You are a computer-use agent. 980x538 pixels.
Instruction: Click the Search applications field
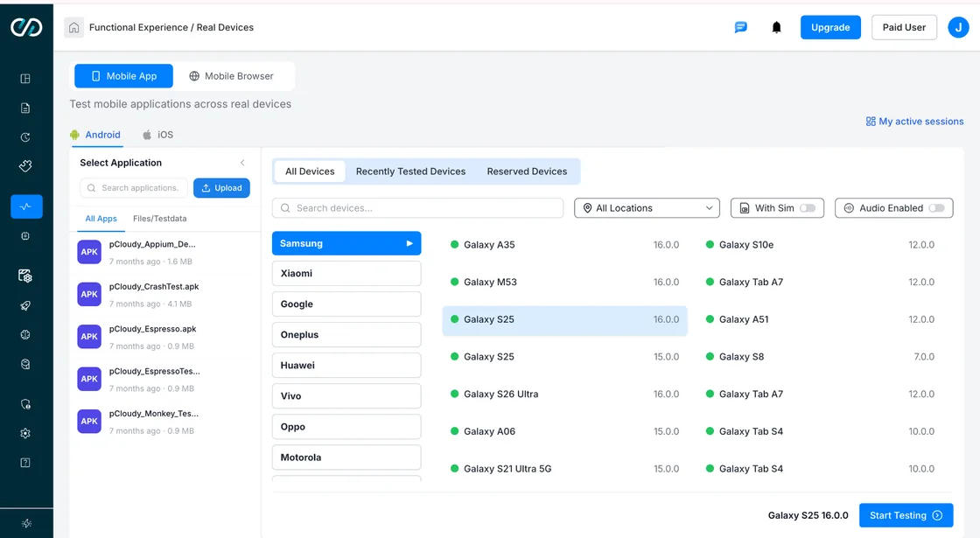point(134,188)
